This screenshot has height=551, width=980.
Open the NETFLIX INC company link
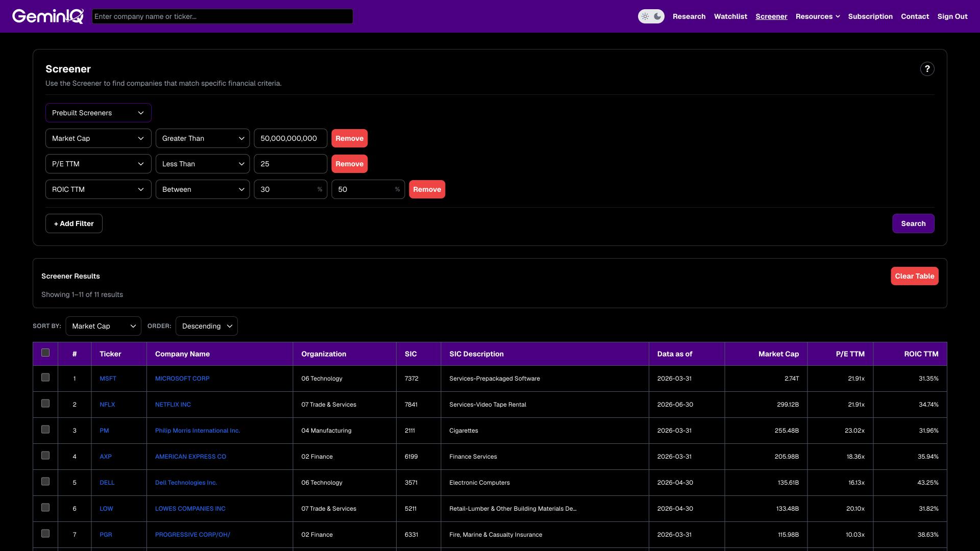pyautogui.click(x=173, y=405)
